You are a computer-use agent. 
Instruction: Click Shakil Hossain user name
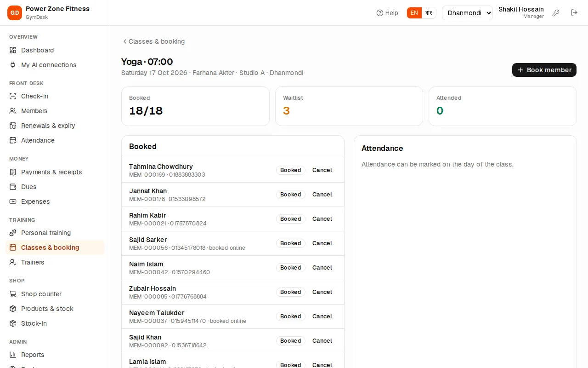521,9
